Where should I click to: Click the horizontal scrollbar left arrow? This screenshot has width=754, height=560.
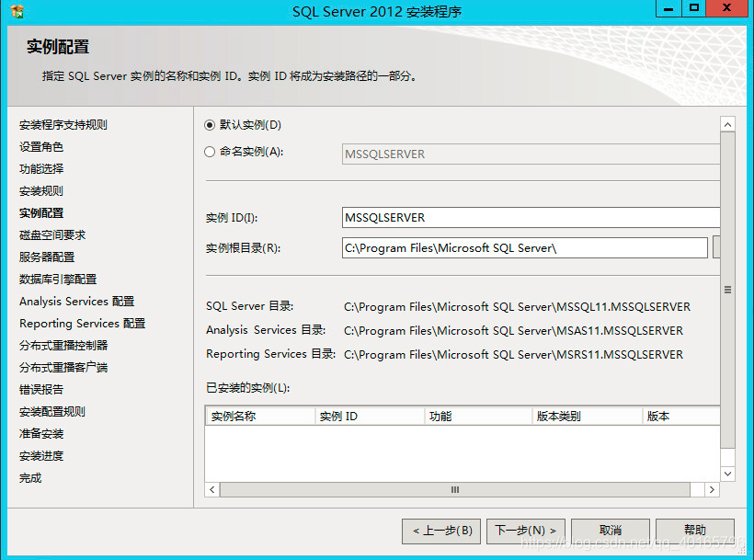[212, 490]
